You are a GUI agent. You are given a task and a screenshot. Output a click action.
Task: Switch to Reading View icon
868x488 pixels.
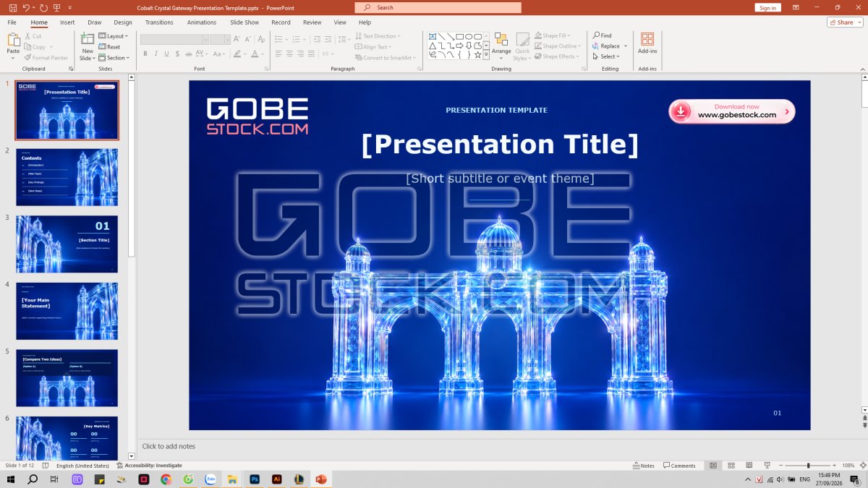click(749, 466)
